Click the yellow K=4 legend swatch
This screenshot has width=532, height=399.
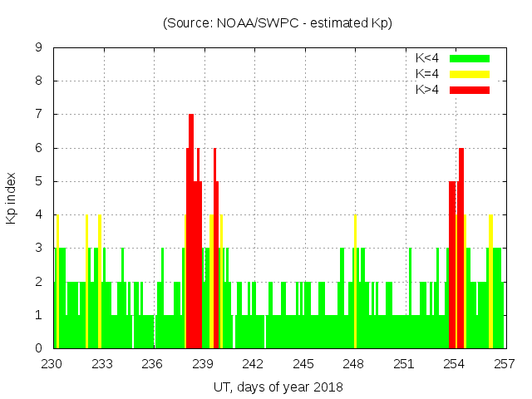click(x=470, y=74)
